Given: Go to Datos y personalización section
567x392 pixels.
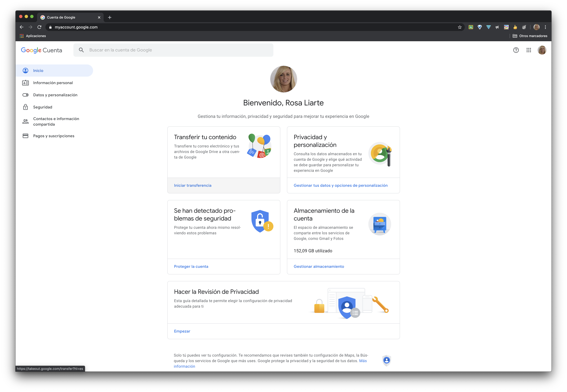Looking at the screenshot, I should [x=55, y=95].
